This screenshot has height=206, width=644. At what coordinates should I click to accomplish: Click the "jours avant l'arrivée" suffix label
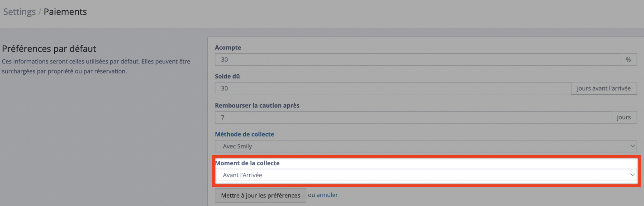coord(604,88)
